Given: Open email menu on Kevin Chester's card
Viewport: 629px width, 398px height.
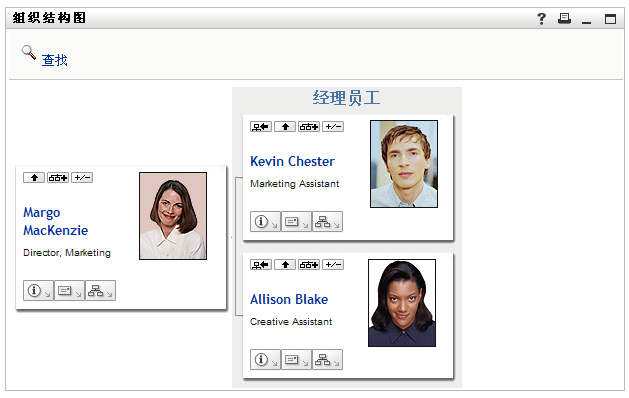Looking at the screenshot, I should (x=296, y=221).
